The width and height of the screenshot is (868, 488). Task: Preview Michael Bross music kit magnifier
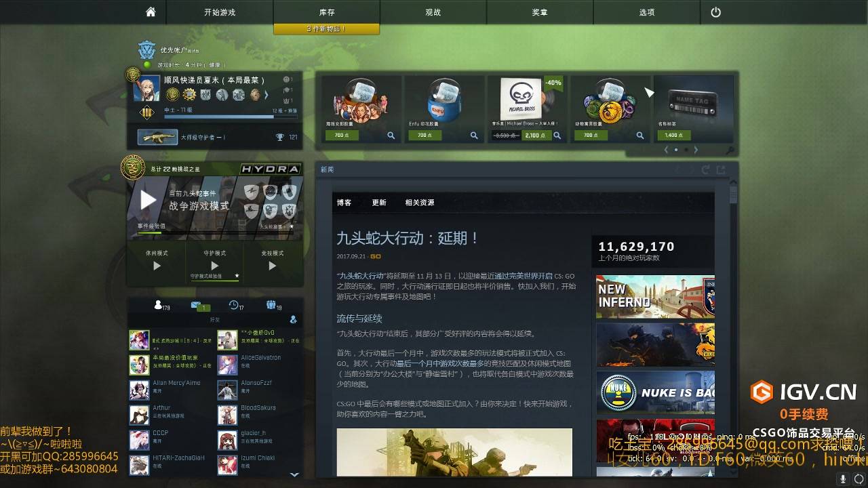(x=557, y=136)
